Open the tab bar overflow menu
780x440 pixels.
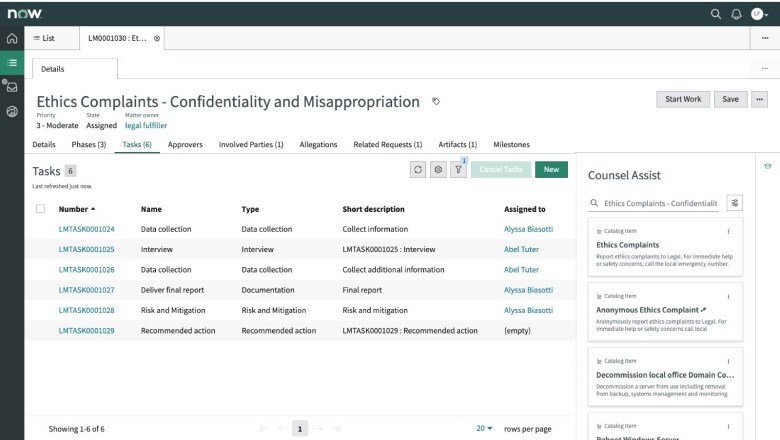[765, 38]
